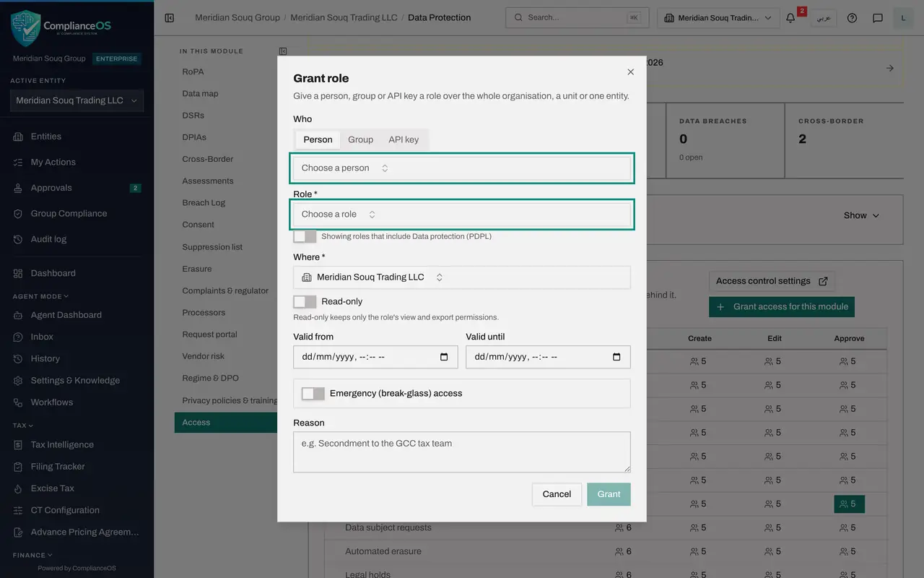Open the Choose a person dropdown
924x578 pixels.
tap(462, 168)
